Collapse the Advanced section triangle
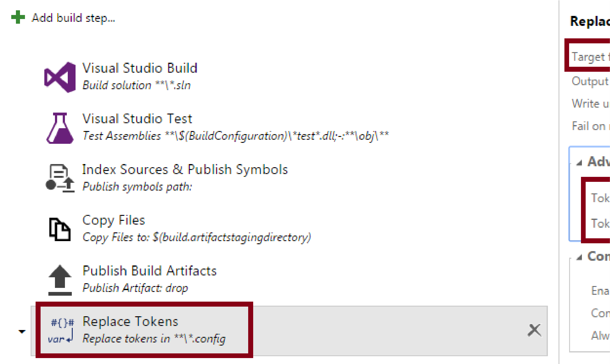 [579, 163]
